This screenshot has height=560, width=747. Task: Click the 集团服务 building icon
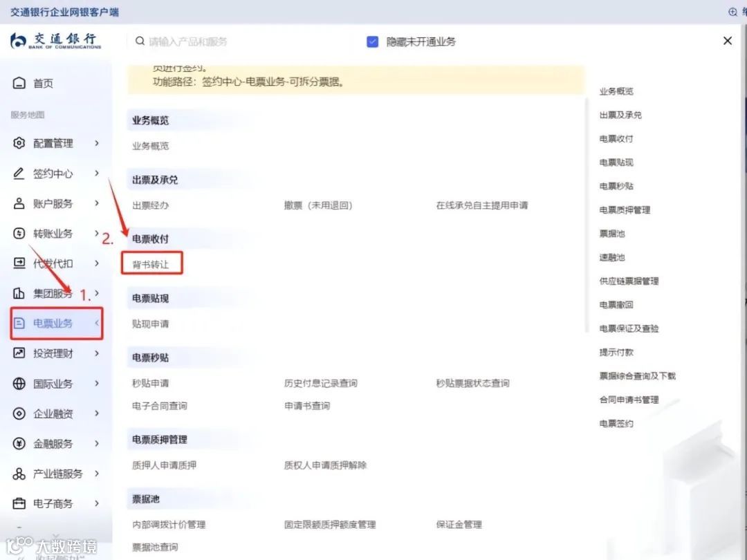click(19, 293)
